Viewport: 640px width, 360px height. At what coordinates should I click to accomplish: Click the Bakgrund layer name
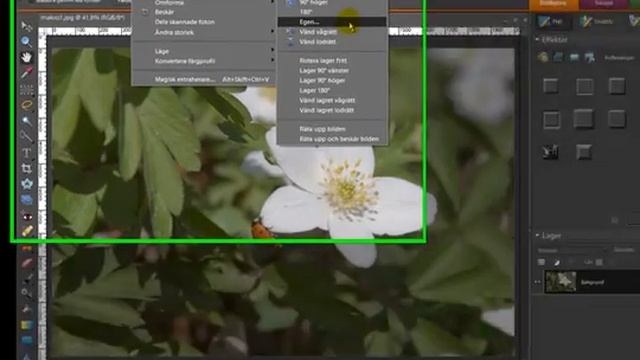[592, 282]
